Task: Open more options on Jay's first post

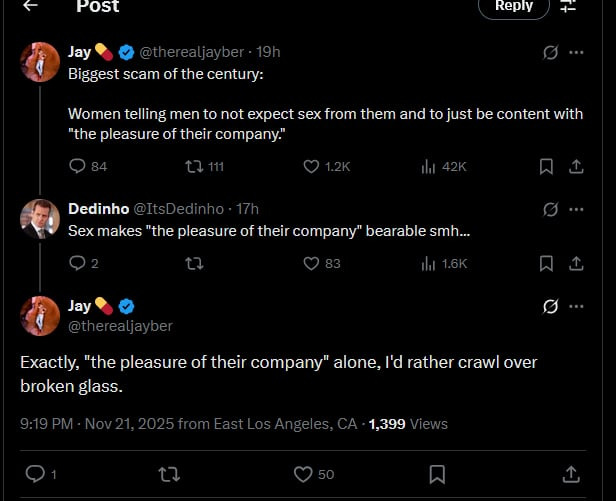Action: coord(576,53)
